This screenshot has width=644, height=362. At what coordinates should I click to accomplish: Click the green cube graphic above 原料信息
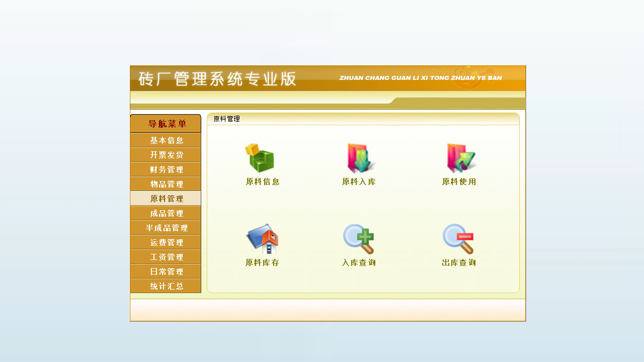point(259,157)
